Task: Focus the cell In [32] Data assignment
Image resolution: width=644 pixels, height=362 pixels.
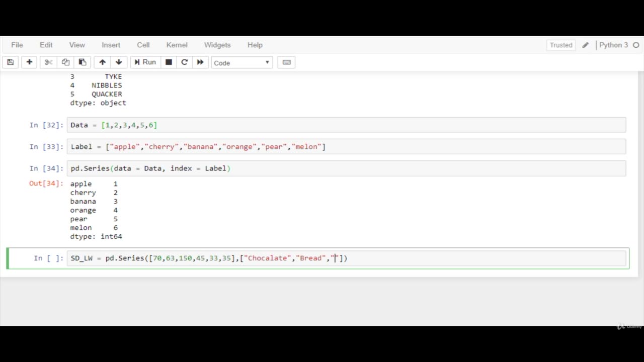Action: point(346,125)
